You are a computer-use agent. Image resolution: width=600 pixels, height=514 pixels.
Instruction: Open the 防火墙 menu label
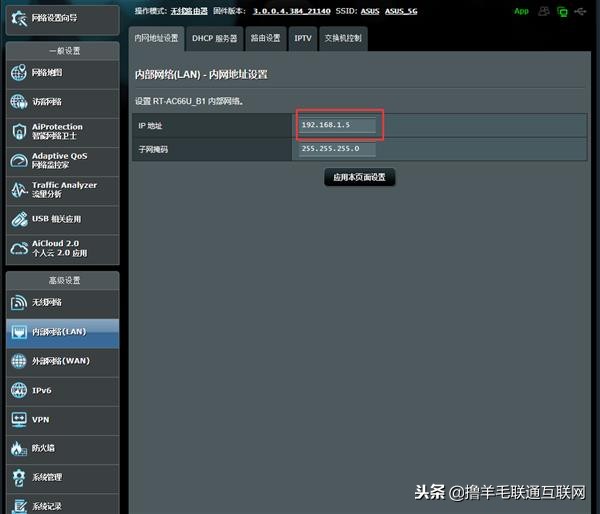click(x=43, y=448)
